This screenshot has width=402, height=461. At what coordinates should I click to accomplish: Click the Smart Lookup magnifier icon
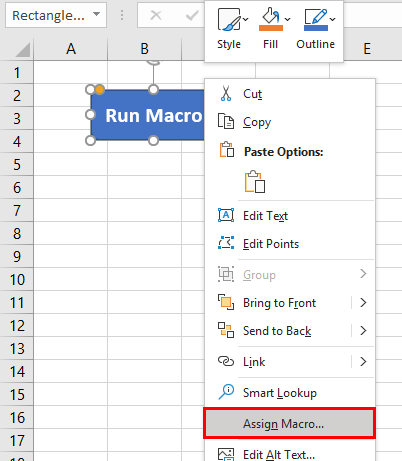(226, 392)
